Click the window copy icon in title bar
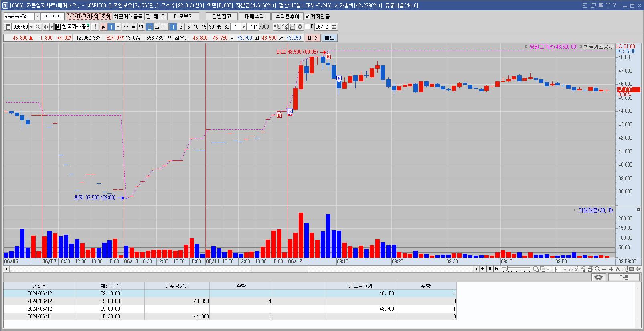The image size is (644, 331). 593,5
